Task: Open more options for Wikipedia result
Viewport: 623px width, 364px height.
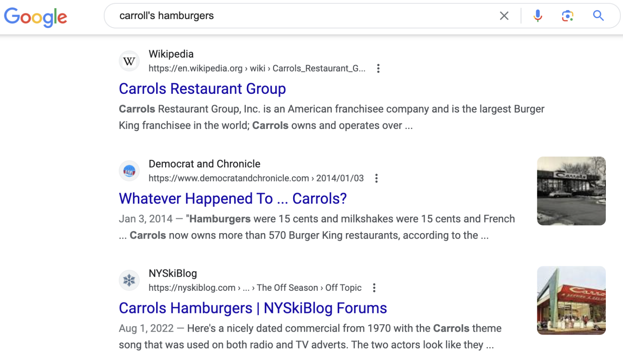Action: coord(378,69)
